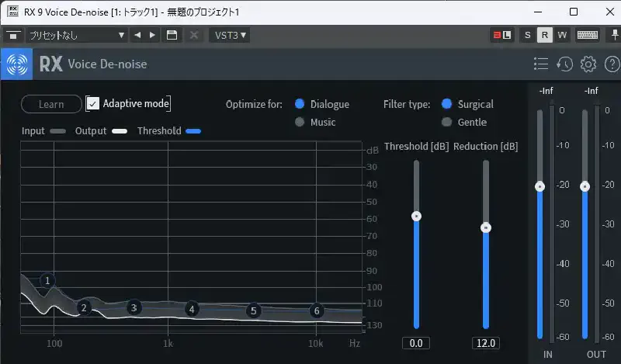Click the Threshold value field 0.0
Image resolution: width=621 pixels, height=364 pixels.
pyautogui.click(x=416, y=343)
